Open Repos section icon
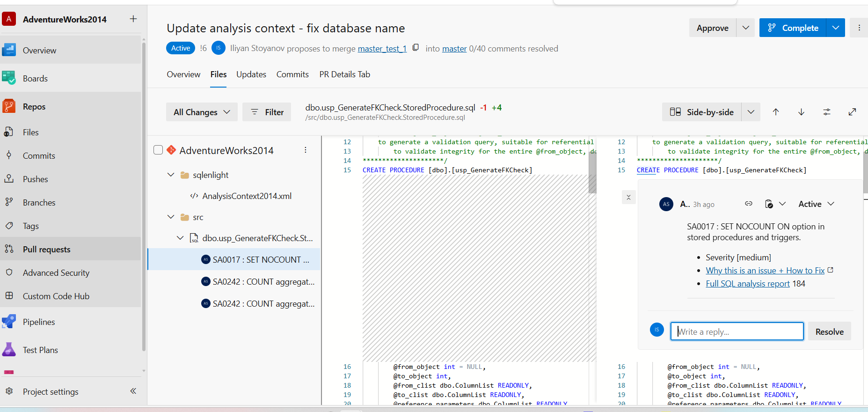The width and height of the screenshot is (868, 412). tap(9, 106)
